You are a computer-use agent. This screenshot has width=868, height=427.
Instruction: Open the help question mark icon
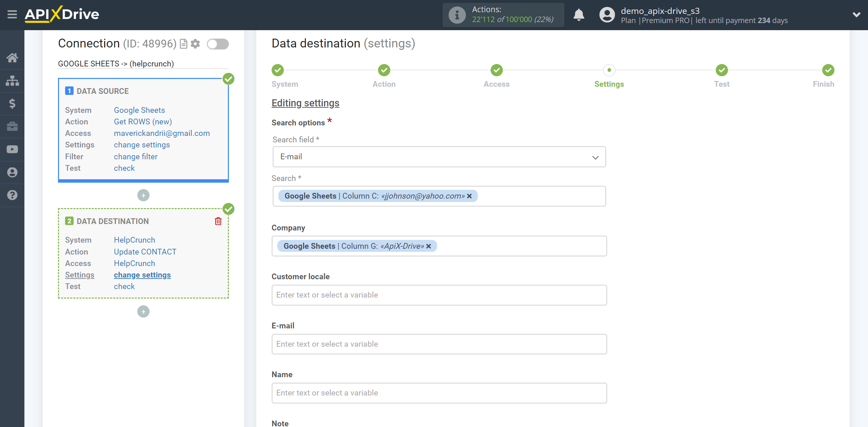click(12, 195)
